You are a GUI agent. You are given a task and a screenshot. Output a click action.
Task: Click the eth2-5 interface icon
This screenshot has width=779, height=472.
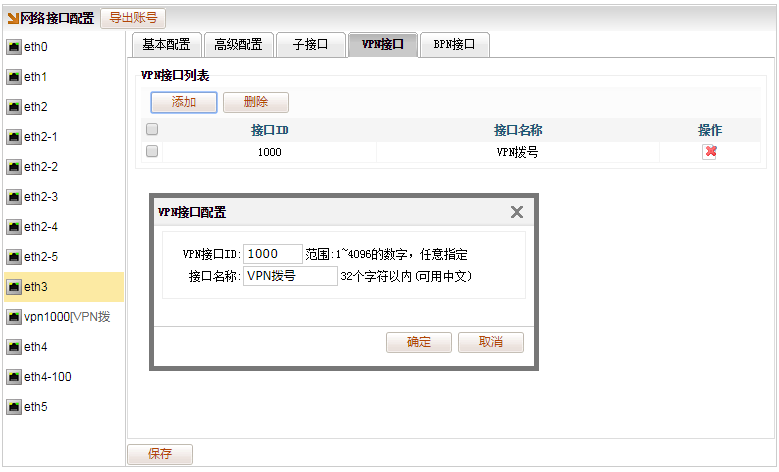pyautogui.click(x=14, y=257)
